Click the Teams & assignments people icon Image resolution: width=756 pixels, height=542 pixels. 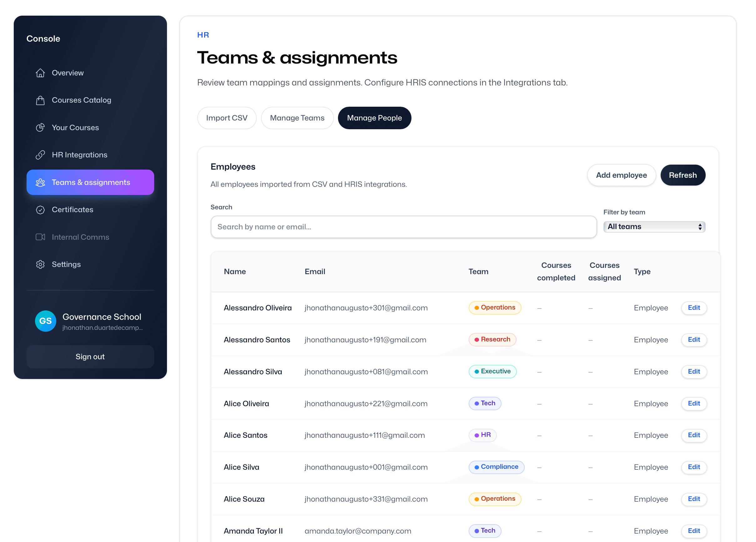[40, 182]
